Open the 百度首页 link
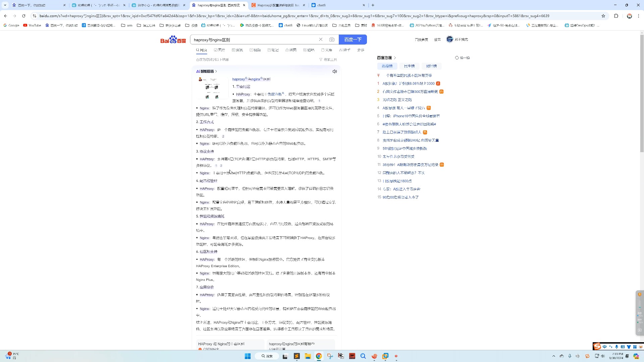This screenshot has width=644, height=362. [x=421, y=40]
